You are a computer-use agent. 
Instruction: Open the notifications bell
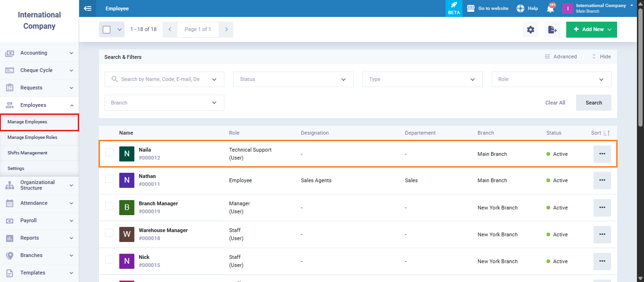point(550,8)
